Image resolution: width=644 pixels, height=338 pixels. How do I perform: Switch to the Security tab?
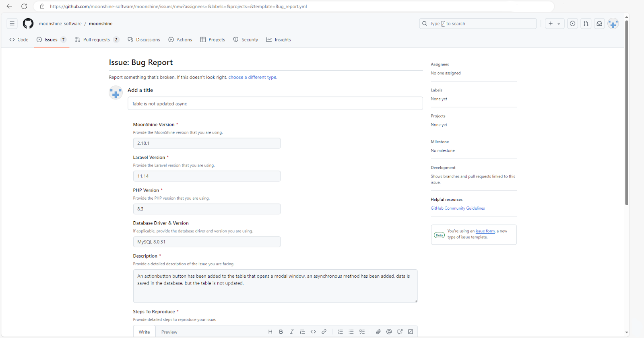coord(246,39)
